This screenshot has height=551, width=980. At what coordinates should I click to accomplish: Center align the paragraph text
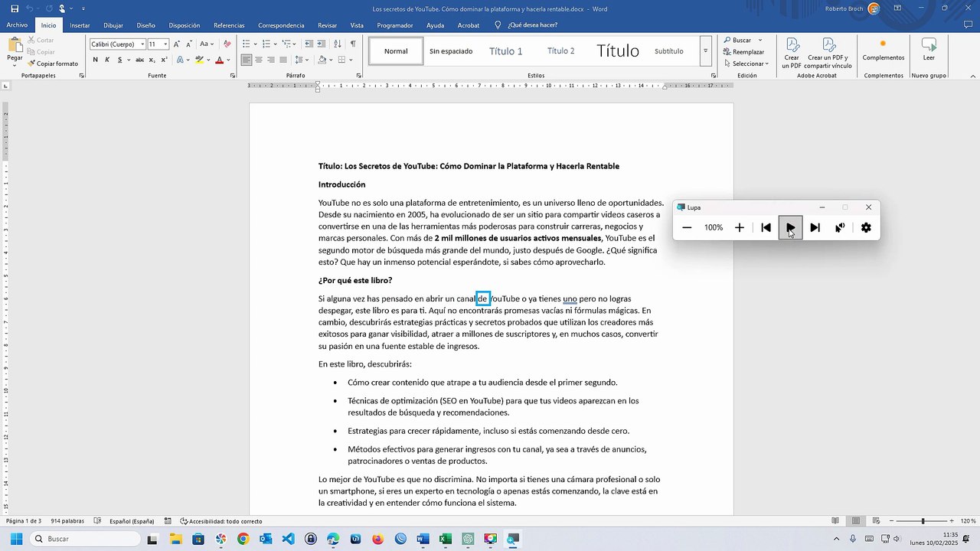pyautogui.click(x=259, y=60)
